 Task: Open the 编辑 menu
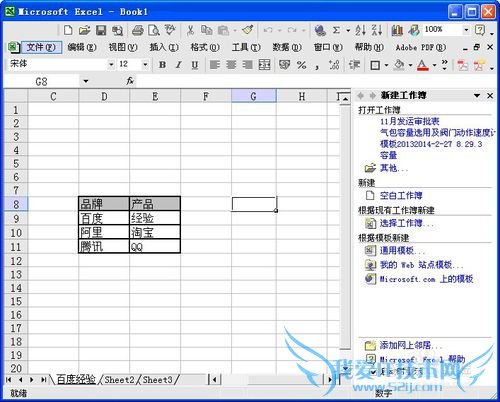pyautogui.click(x=82, y=47)
